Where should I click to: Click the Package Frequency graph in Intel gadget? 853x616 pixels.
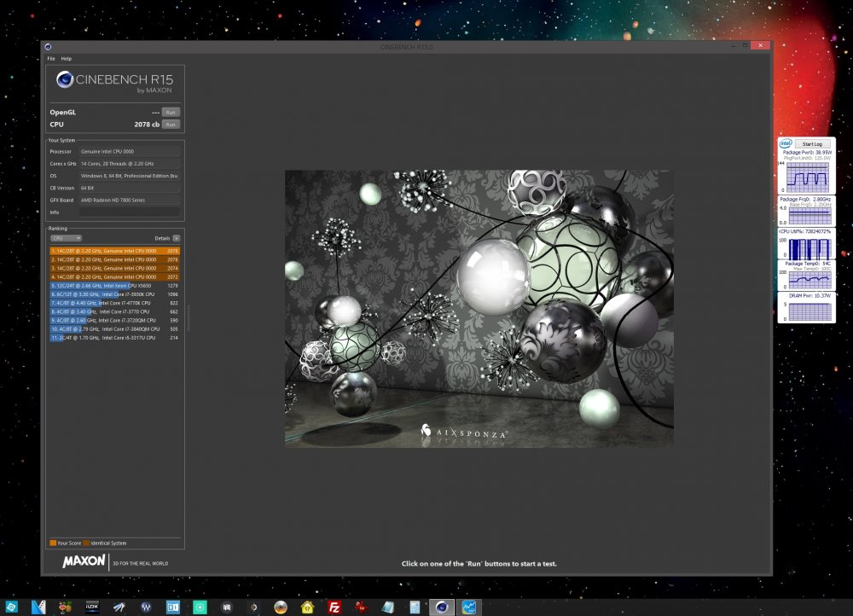coord(809,216)
